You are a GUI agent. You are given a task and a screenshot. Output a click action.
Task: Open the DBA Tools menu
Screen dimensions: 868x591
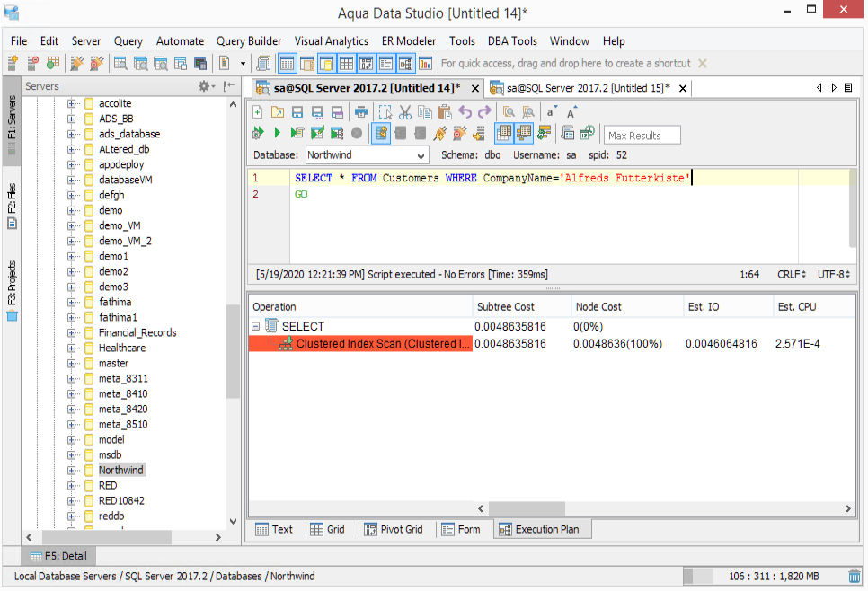512,41
